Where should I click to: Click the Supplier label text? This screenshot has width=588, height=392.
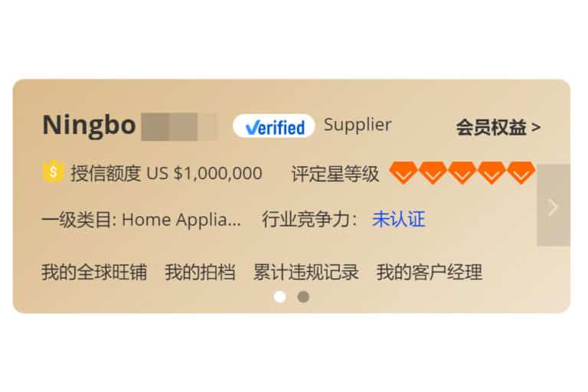[x=358, y=125]
